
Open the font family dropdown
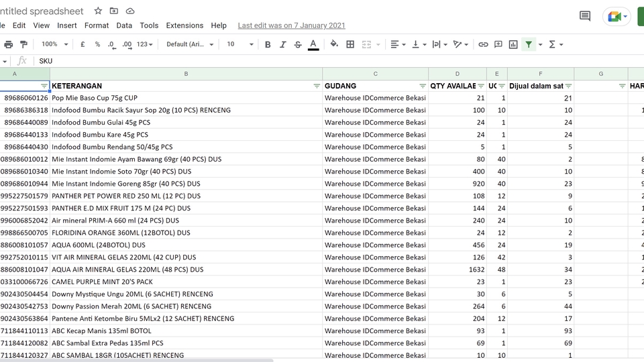(190, 44)
